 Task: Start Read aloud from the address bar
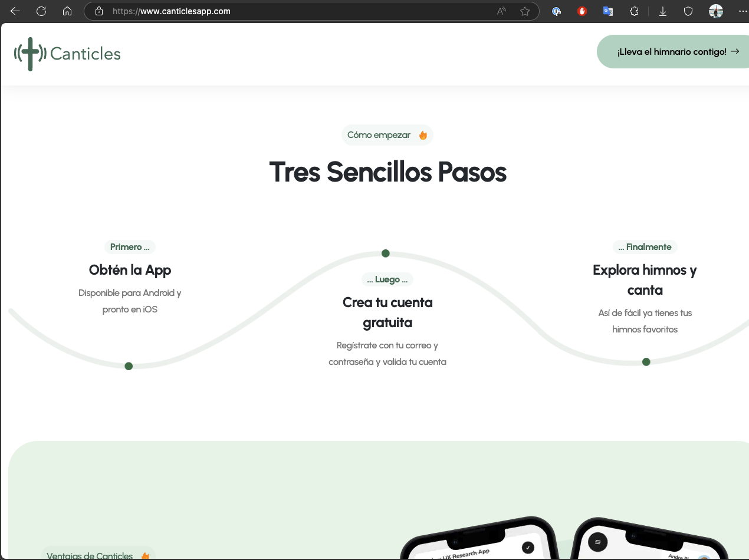(x=501, y=11)
